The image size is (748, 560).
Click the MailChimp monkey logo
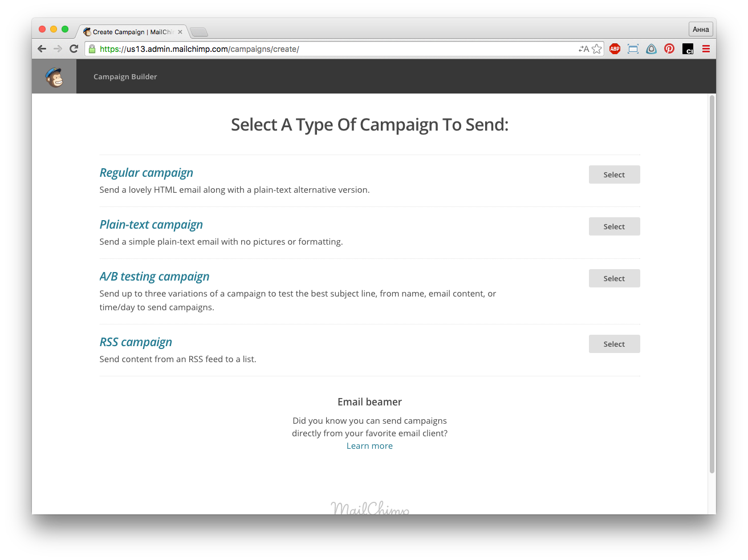(54, 76)
